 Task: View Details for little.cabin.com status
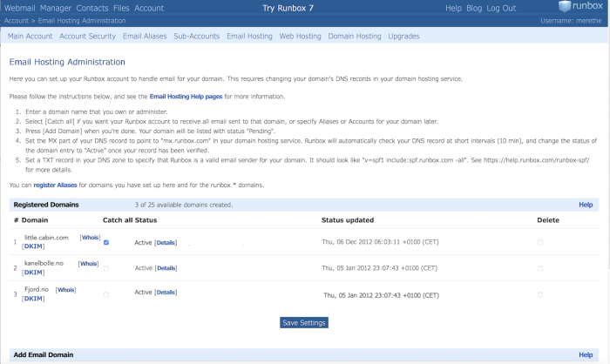coord(166,243)
